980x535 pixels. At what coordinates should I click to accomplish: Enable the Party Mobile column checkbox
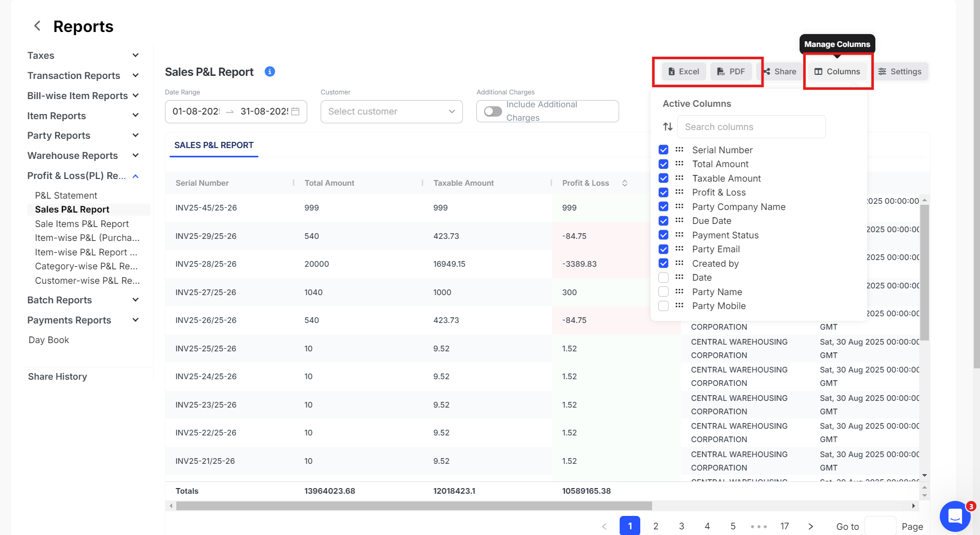[663, 306]
